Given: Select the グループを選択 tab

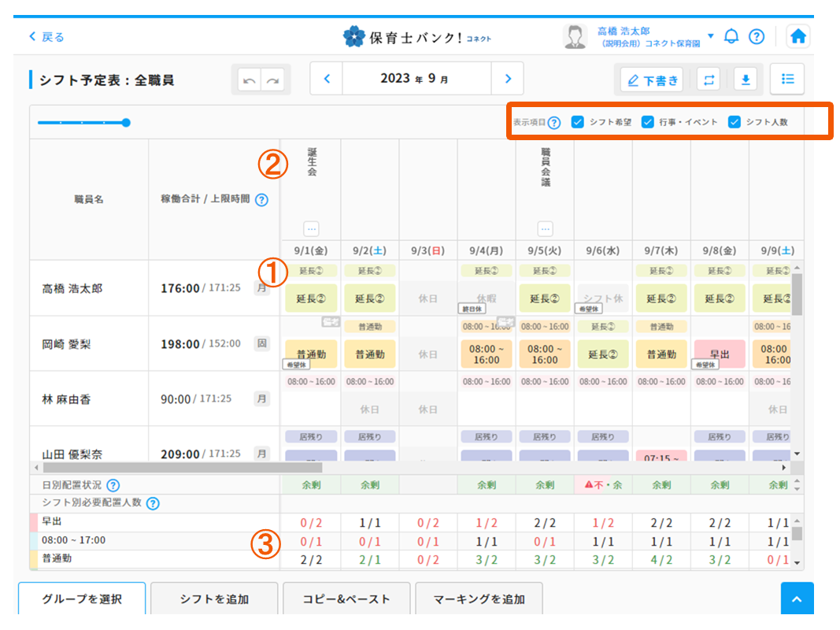Looking at the screenshot, I should [82, 599].
